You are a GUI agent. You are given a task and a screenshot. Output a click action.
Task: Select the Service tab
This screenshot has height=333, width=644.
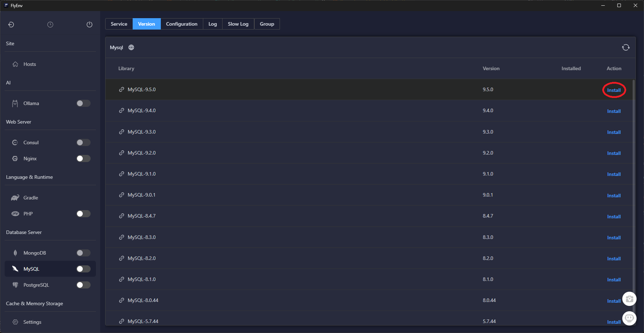[119, 24]
